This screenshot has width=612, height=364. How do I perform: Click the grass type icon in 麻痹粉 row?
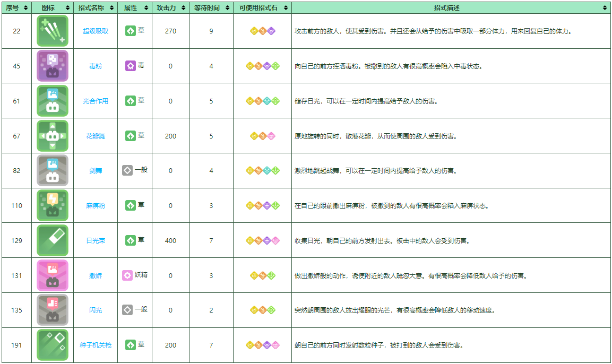click(x=131, y=205)
